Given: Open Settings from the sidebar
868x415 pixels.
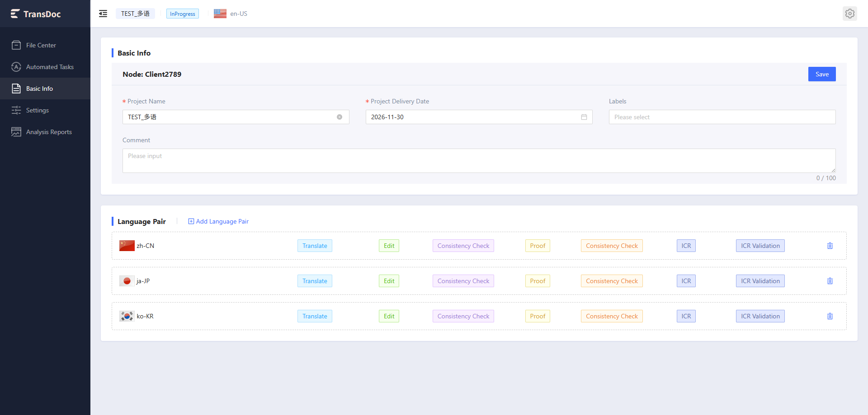Looking at the screenshot, I should [45, 110].
